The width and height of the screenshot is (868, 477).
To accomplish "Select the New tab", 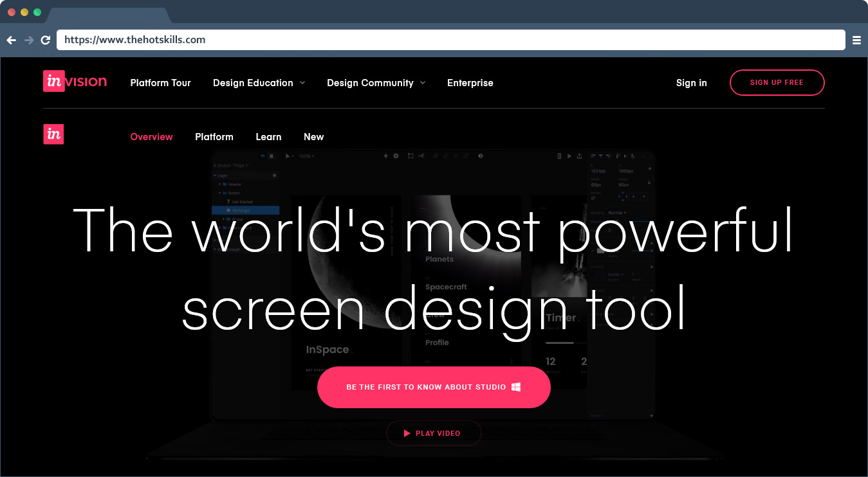I will click(313, 137).
